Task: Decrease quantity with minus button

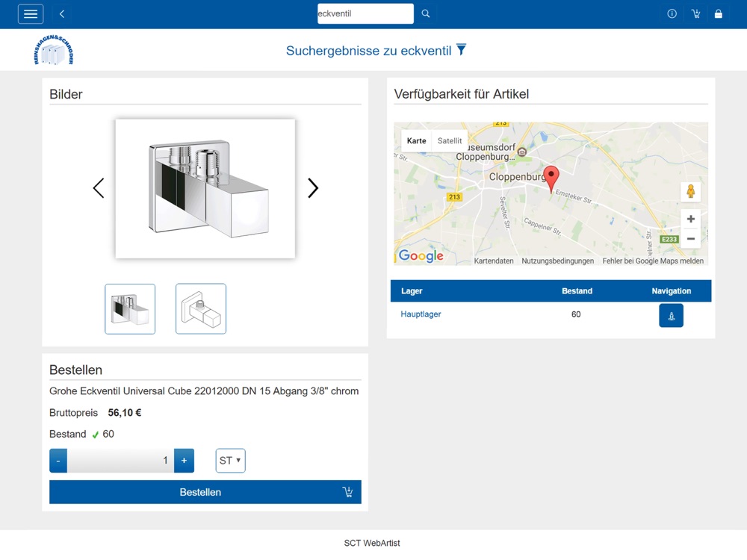Action: click(58, 461)
